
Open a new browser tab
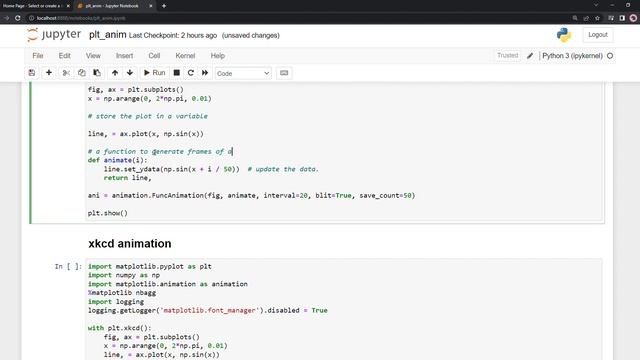pos(164,6)
